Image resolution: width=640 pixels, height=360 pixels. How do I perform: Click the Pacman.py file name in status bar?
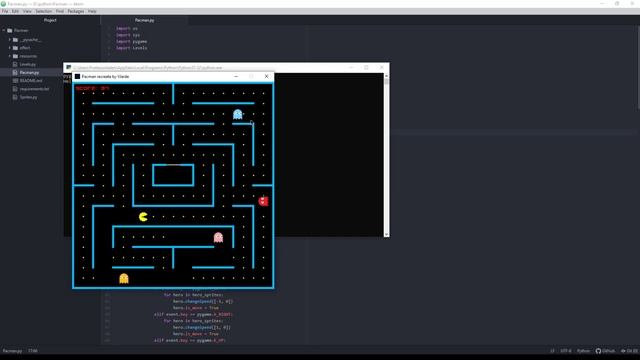point(12,351)
